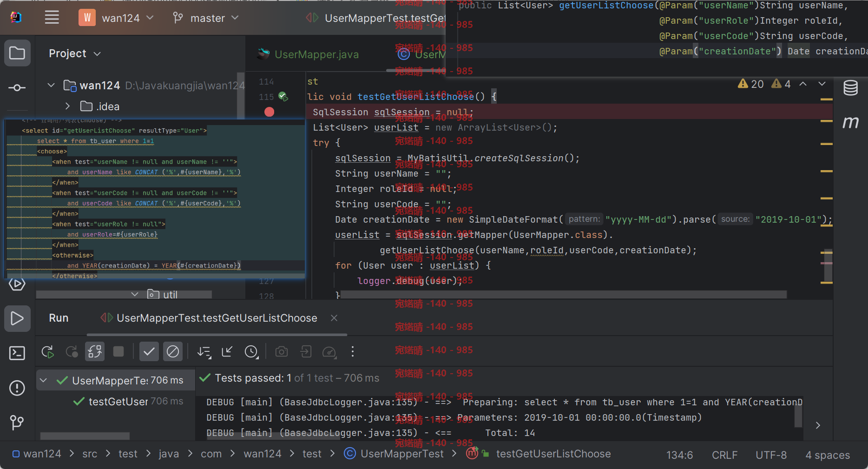Click the 4 weak warnings indicator
The height and width of the screenshot is (469, 868).
781,84
